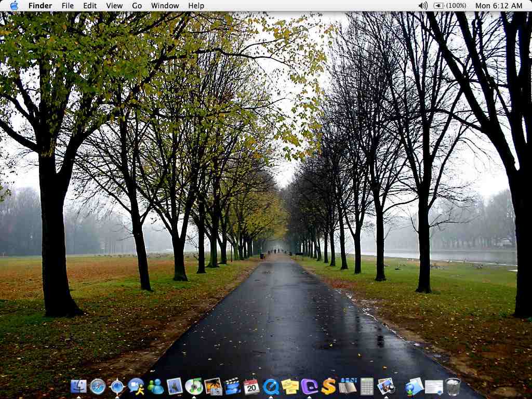Open the Edit menu

[x=90, y=6]
